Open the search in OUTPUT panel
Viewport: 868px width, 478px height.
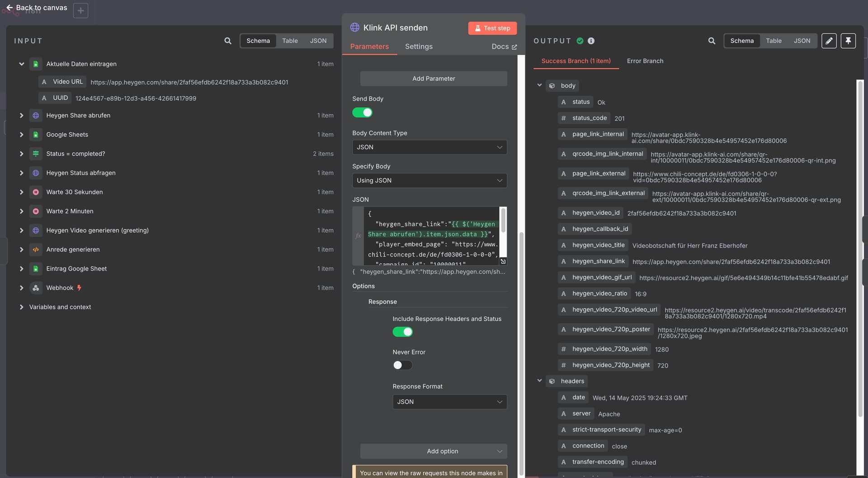[712, 41]
